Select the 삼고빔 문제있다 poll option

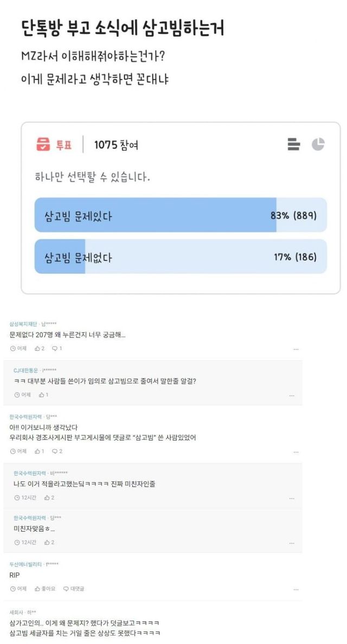coord(181,215)
